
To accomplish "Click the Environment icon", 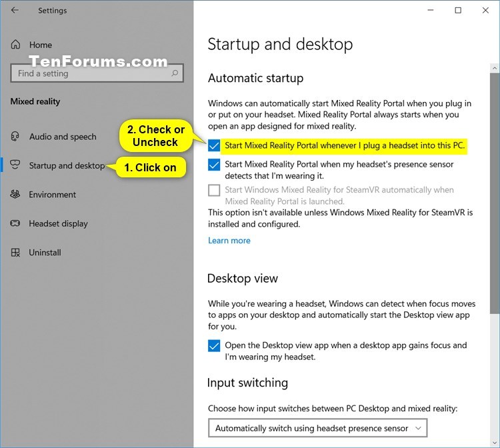I will coord(15,194).
